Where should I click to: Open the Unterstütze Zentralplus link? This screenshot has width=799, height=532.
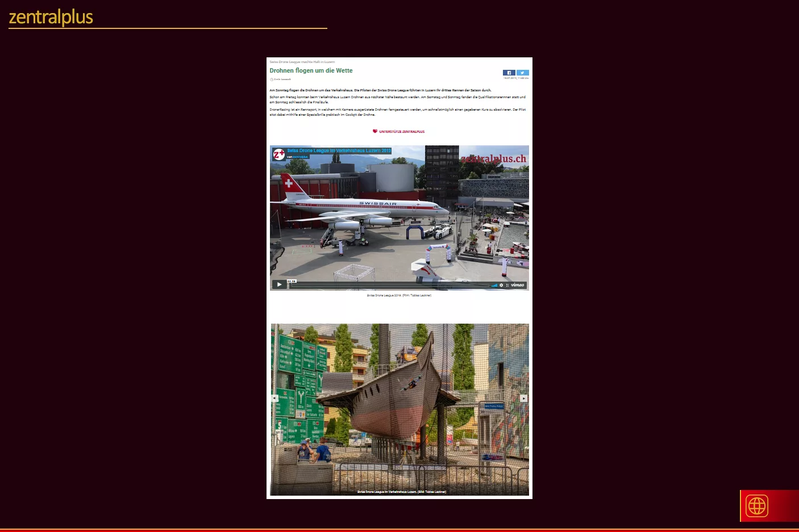tap(402, 132)
